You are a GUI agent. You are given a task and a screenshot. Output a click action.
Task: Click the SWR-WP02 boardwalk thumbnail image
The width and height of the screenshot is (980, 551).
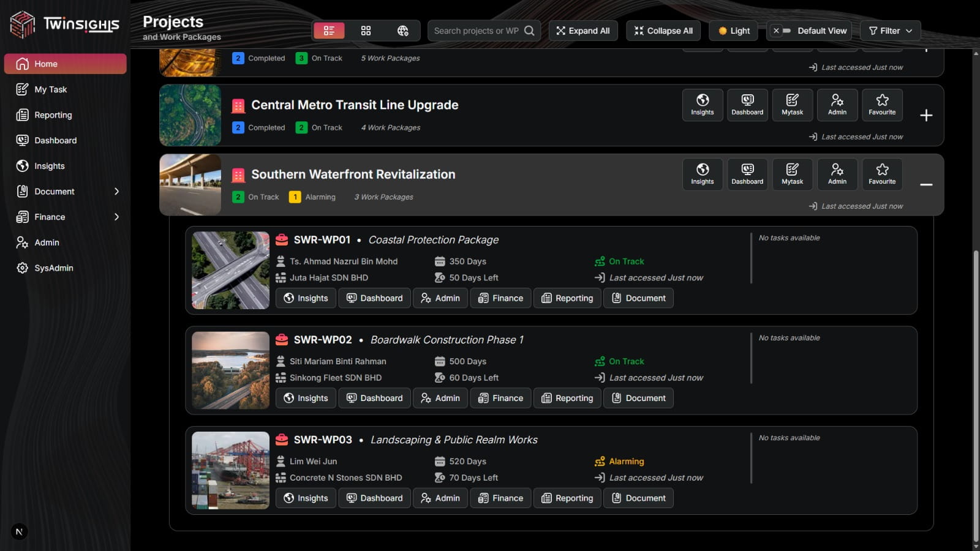tap(230, 370)
